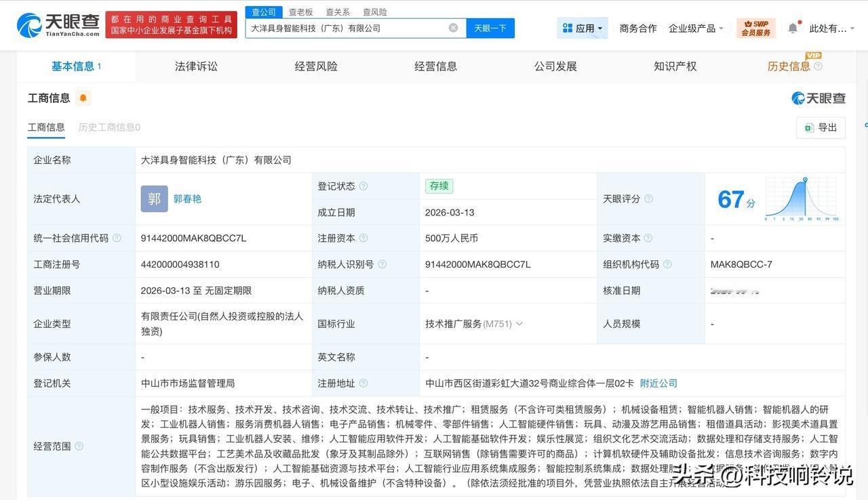Select the 统一社会信用代码 value 91442000MAK8QBCC7L

(193, 238)
